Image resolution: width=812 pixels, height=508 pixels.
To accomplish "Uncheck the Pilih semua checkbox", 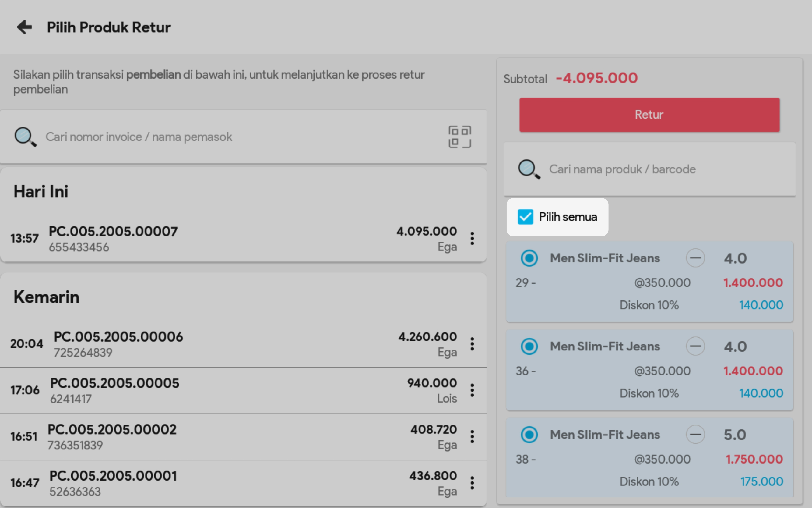I will (525, 217).
